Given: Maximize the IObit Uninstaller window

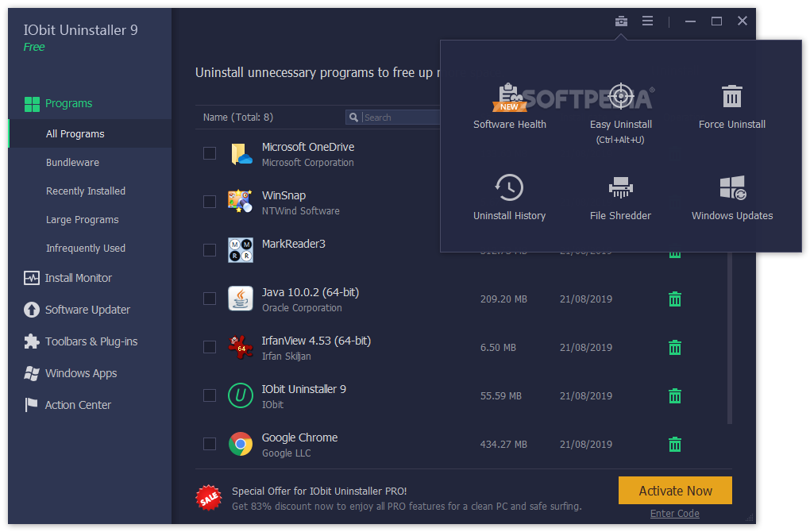Looking at the screenshot, I should click(x=716, y=21).
